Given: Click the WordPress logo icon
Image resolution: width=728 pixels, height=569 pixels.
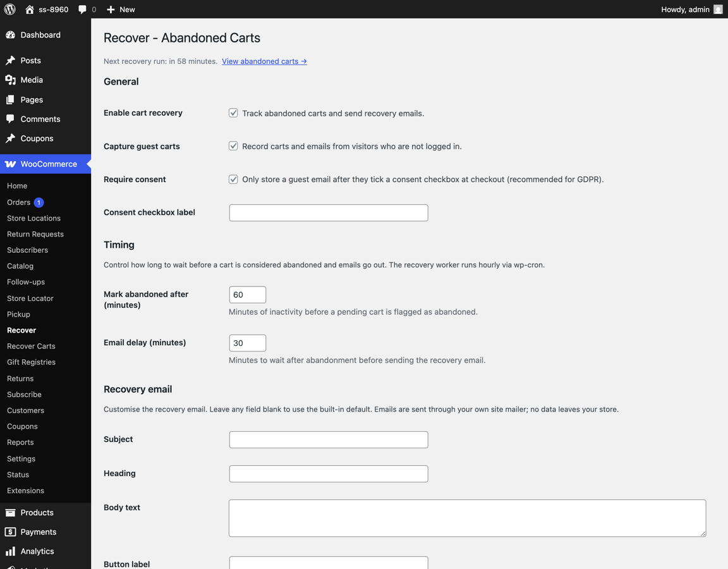Looking at the screenshot, I should click(9, 9).
